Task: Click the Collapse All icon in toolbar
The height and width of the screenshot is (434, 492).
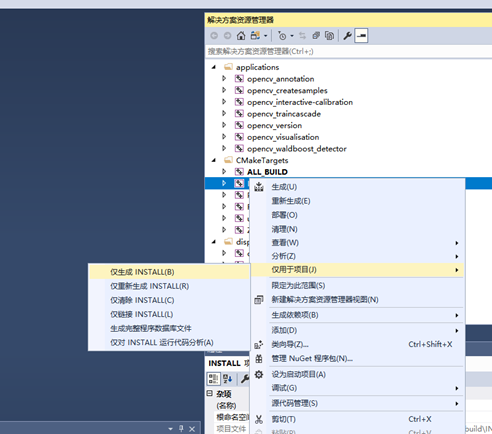Action: click(316, 35)
